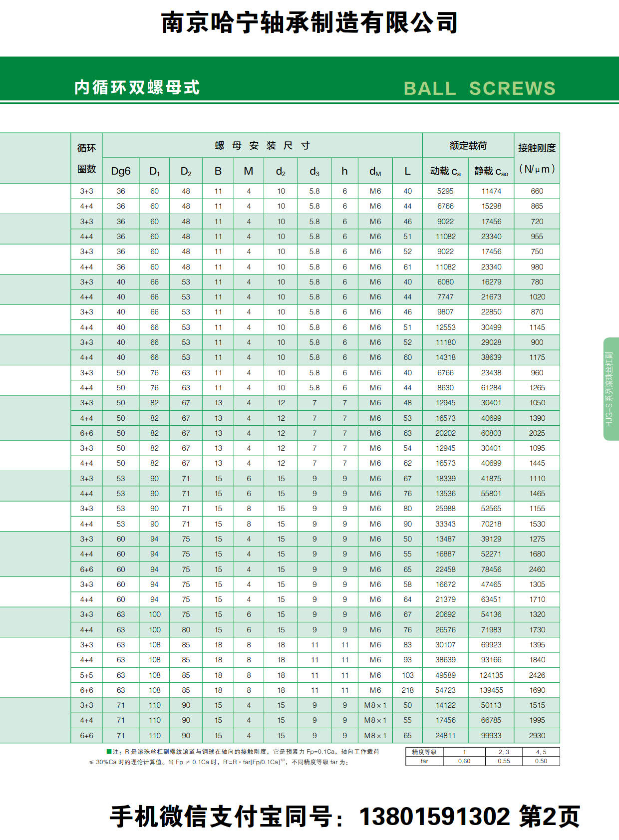The height and width of the screenshot is (840, 619).
Task: Click the BALL SCREWS banner text
Action: click(x=479, y=88)
